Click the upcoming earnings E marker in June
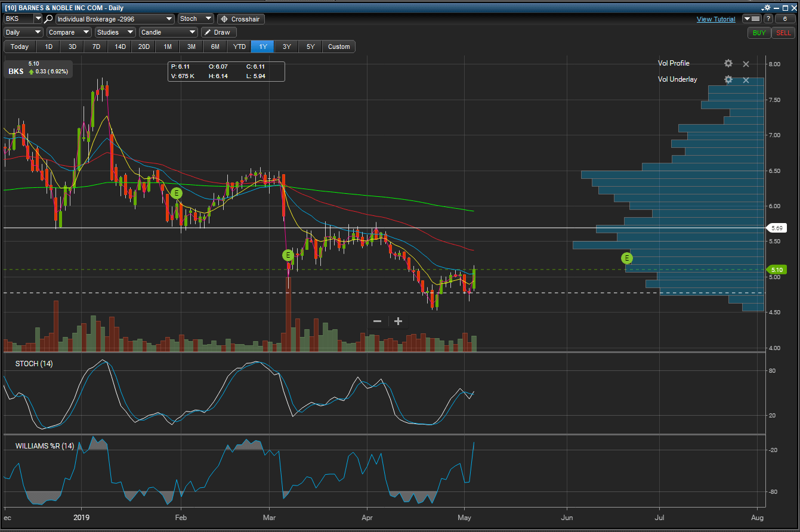The height and width of the screenshot is (532, 800). pyautogui.click(x=626, y=258)
